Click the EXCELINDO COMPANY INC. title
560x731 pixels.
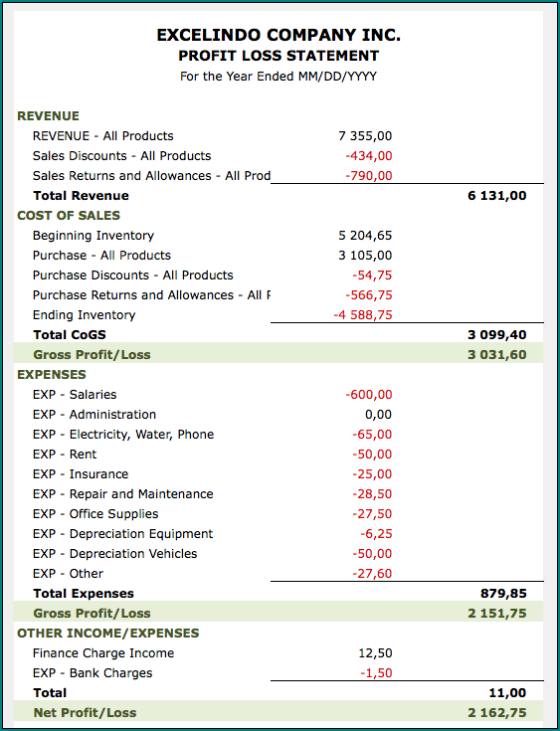tap(279, 36)
